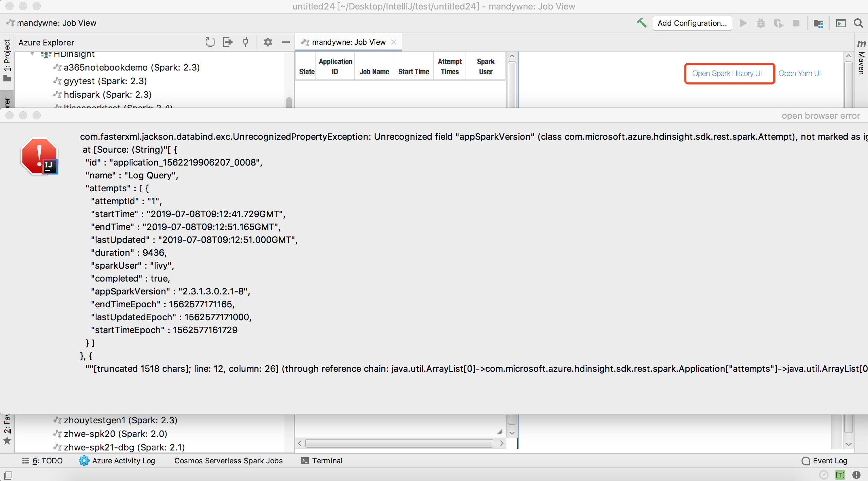Screen dimensions: 868x481
Task: Select the mandywne: Job View tab
Action: pyautogui.click(x=348, y=42)
